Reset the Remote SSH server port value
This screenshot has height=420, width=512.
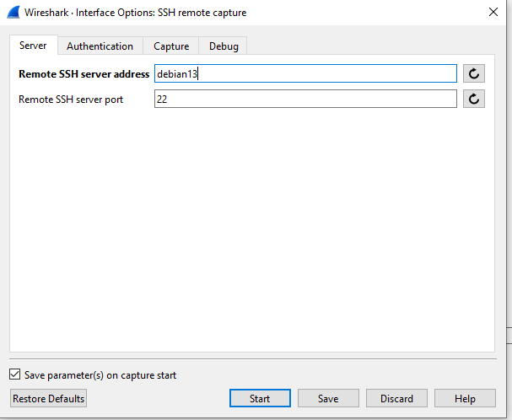pos(474,100)
